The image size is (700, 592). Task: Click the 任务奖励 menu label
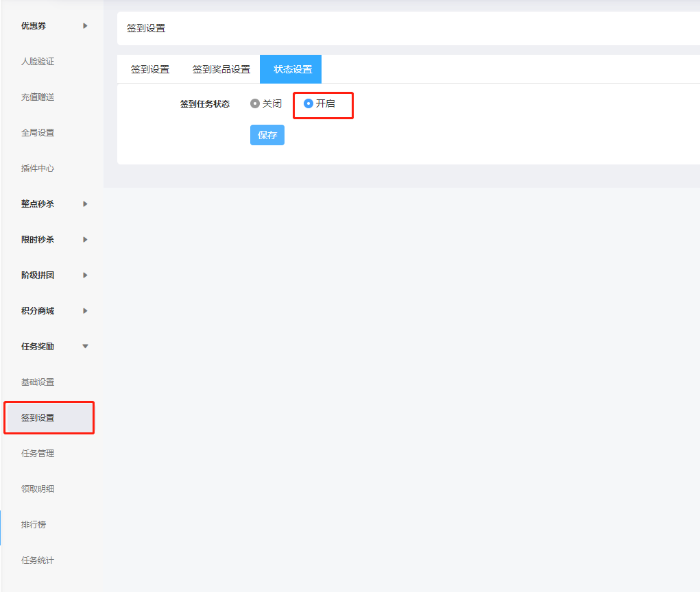click(x=38, y=347)
